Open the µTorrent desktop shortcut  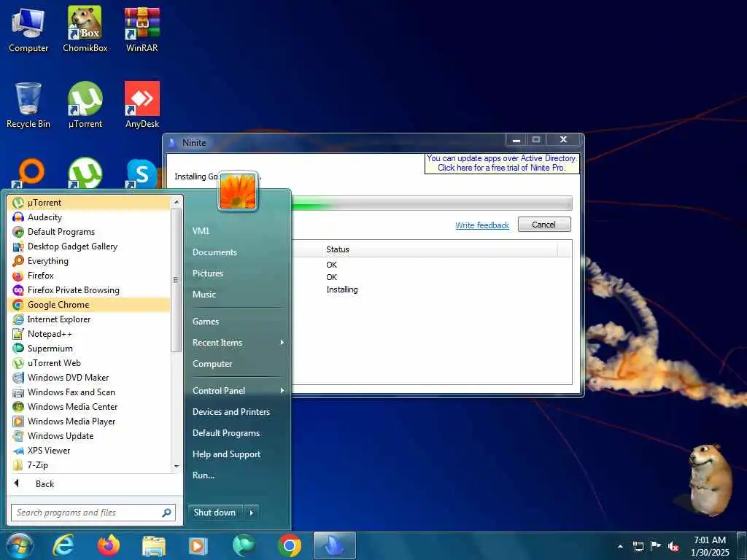85,105
